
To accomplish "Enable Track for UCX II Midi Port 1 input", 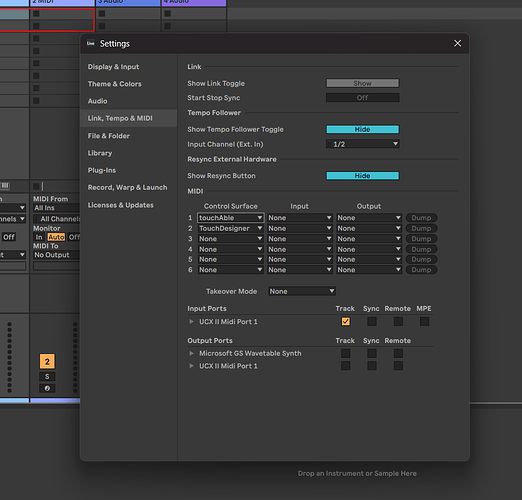I will 346,322.
